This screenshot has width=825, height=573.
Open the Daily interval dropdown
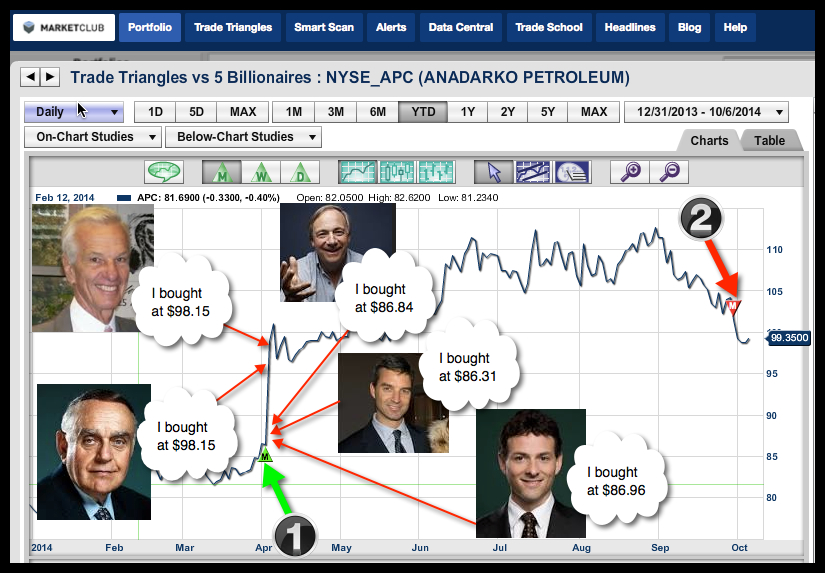74,112
